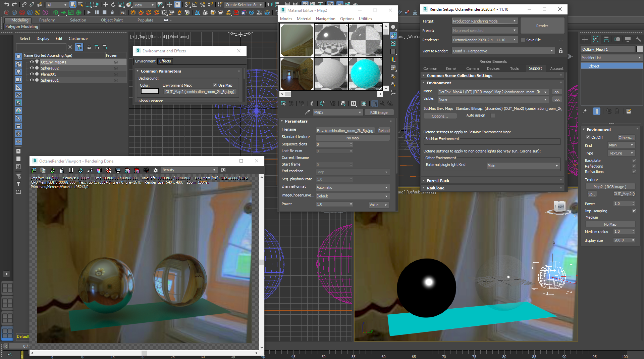Viewport: 644px width, 359px height.
Task: Open the Modifier List dropdown
Action: (611, 58)
